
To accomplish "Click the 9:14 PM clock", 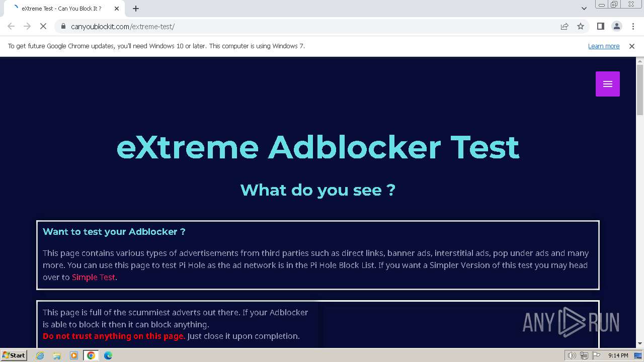I will pyautogui.click(x=618, y=355).
